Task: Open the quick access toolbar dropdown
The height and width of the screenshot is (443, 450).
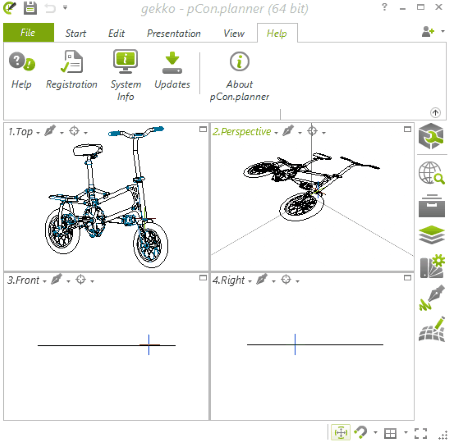Action: (x=65, y=7)
